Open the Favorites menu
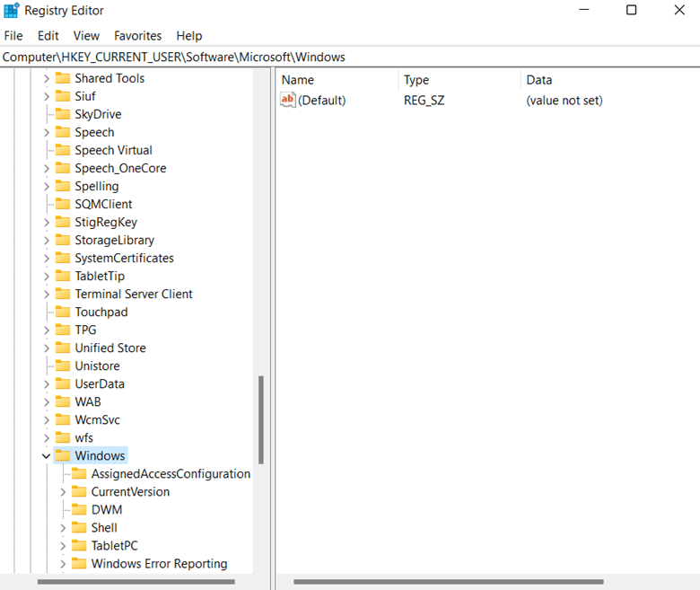700x590 pixels. (x=137, y=36)
